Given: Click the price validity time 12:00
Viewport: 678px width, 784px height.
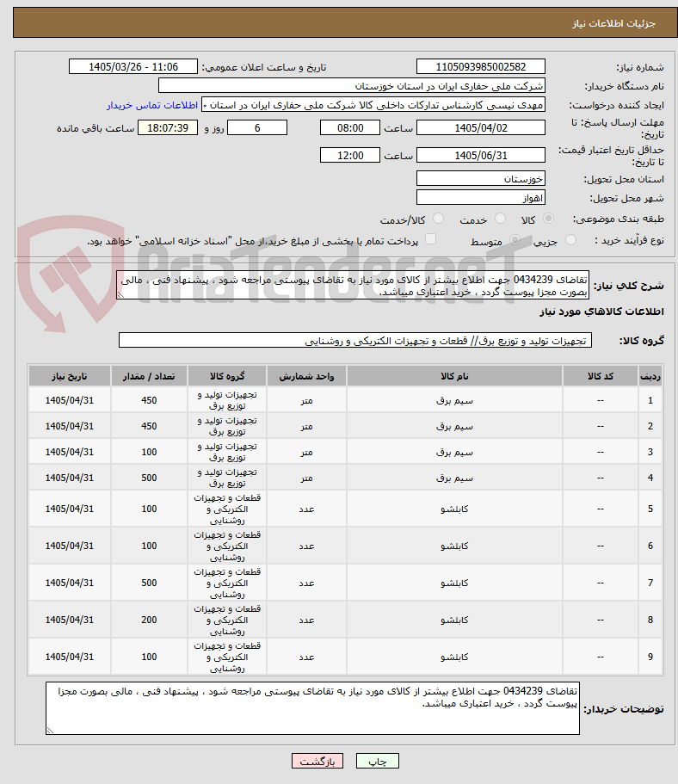Looking at the screenshot, I should (350, 155).
